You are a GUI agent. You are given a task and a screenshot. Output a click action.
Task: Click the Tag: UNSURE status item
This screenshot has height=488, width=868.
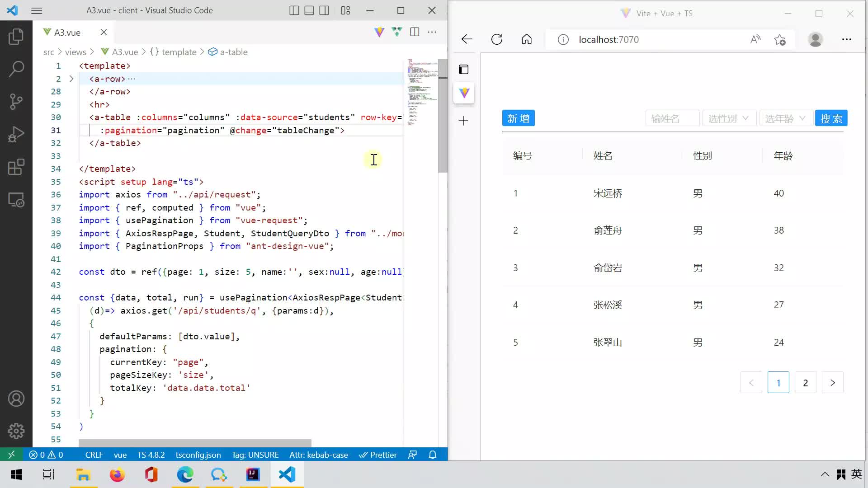tap(255, 455)
